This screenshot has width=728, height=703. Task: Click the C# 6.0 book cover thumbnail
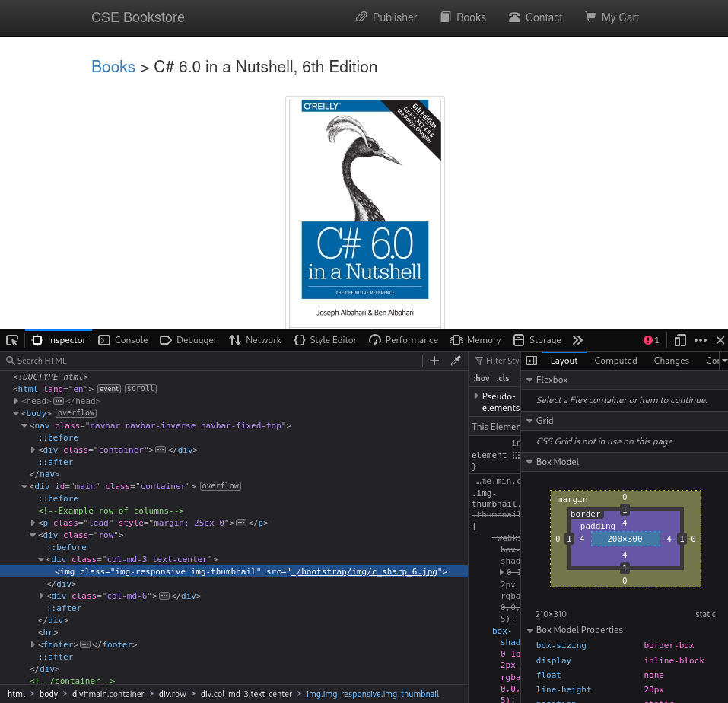click(365, 213)
